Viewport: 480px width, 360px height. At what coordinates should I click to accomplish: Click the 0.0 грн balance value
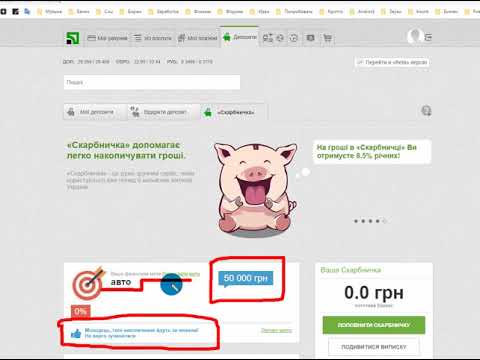(374, 293)
